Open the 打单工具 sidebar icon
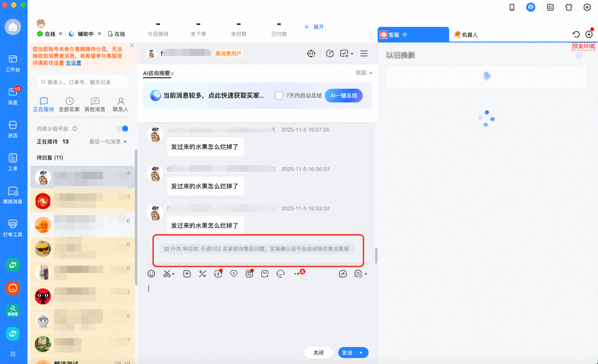Screen dimensions: 598x364 (x=13, y=228)
